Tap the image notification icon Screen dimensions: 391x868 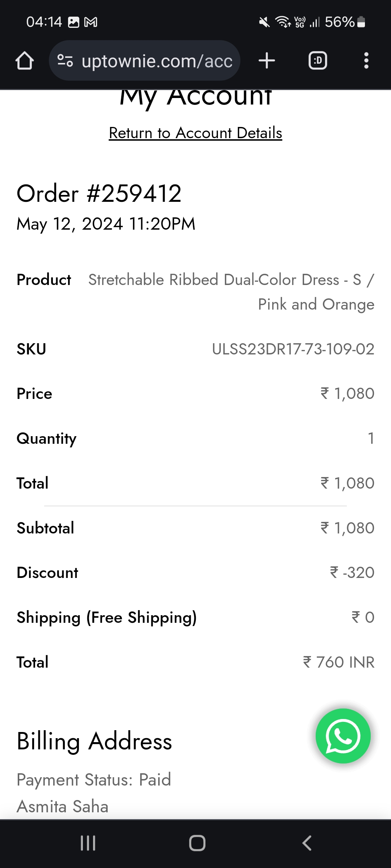pyautogui.click(x=73, y=22)
